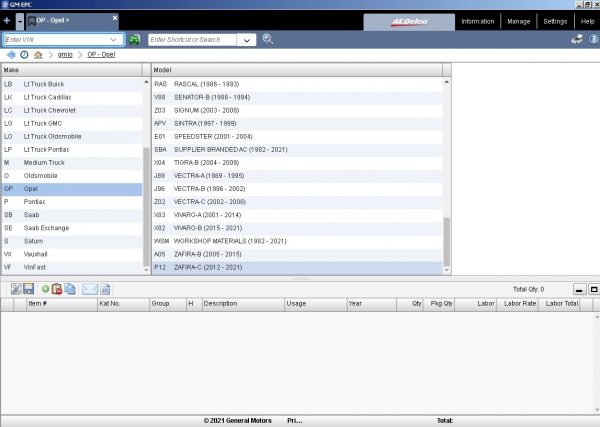Sort by Labor Rate column header
Screen dimensions: 600x427
[x=517, y=304]
